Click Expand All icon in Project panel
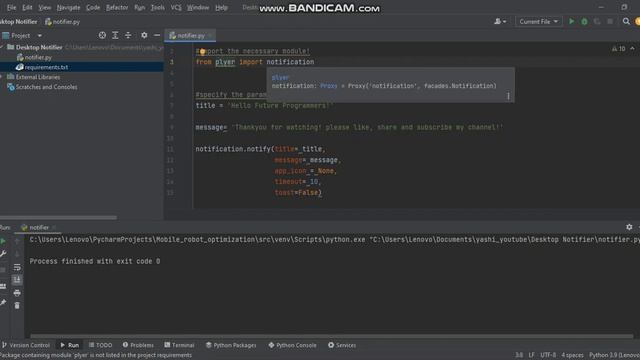The height and width of the screenshot is (360, 640). (115, 36)
